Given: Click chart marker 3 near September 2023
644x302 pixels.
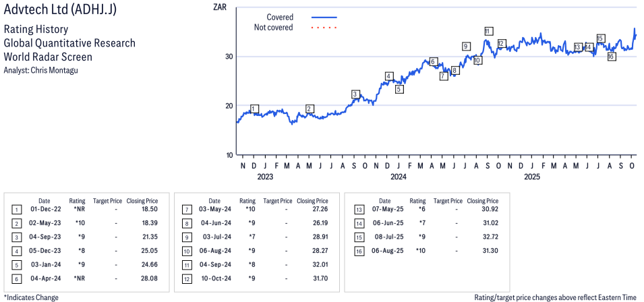Looking at the screenshot, I should pos(355,94).
